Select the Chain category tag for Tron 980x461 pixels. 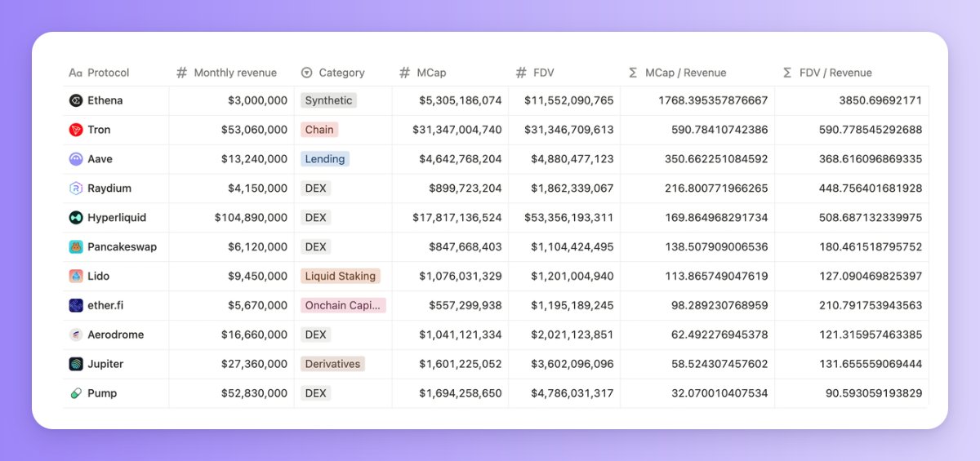pyautogui.click(x=319, y=130)
